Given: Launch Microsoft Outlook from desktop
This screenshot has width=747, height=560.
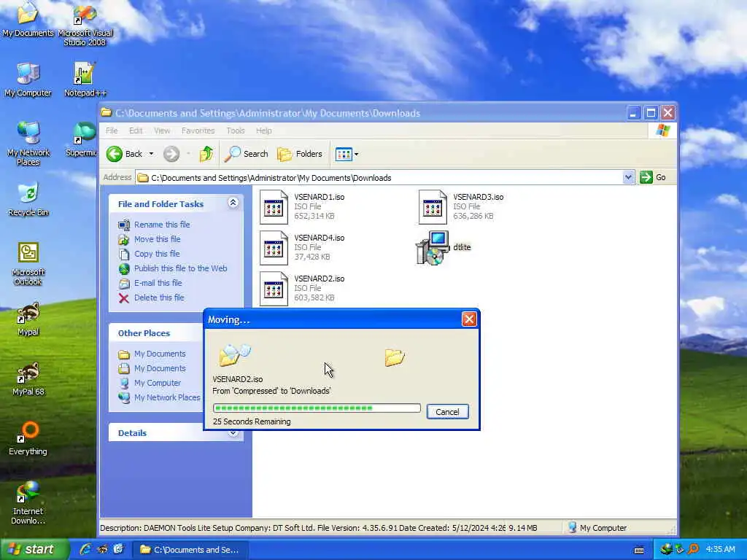Looking at the screenshot, I should tap(28, 263).
